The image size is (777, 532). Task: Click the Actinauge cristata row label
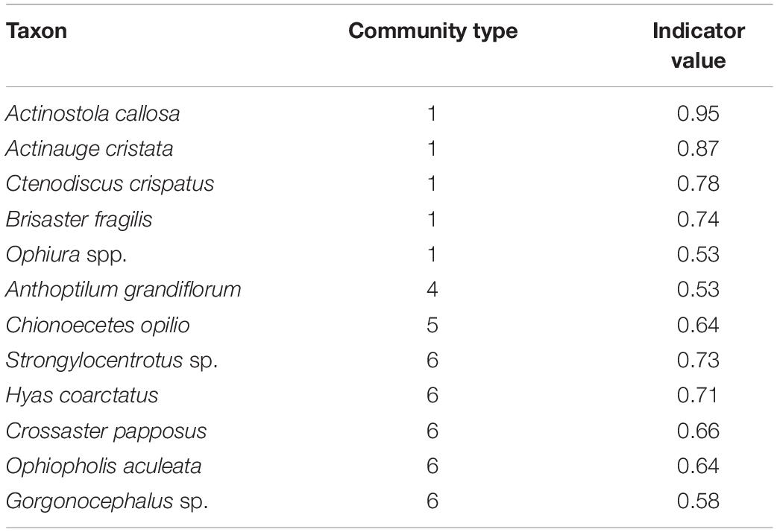pos(89,148)
